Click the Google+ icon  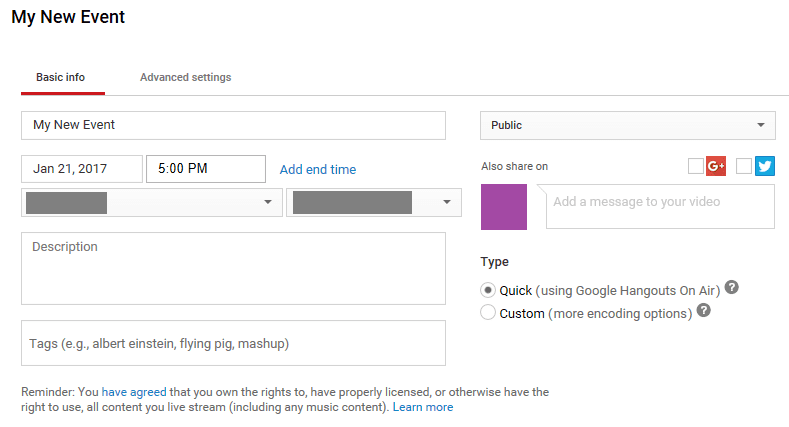pos(715,167)
